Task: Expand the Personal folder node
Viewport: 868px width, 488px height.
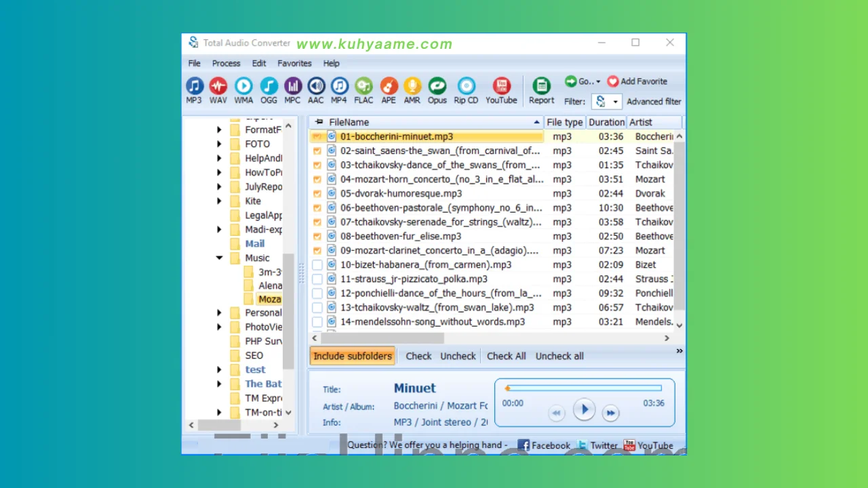Action: [219, 312]
